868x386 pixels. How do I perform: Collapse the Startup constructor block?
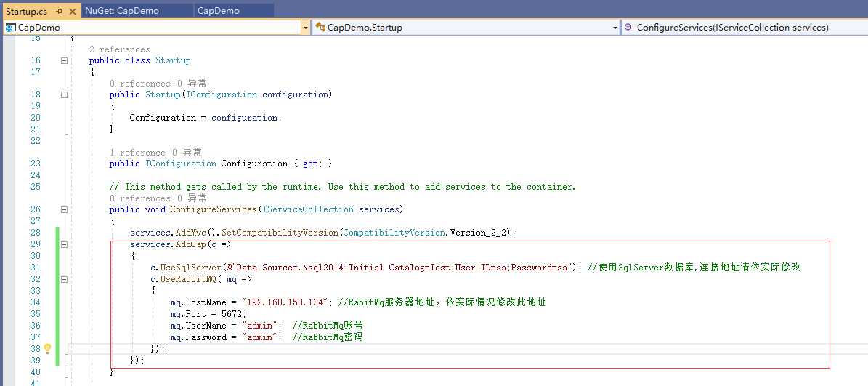point(64,95)
